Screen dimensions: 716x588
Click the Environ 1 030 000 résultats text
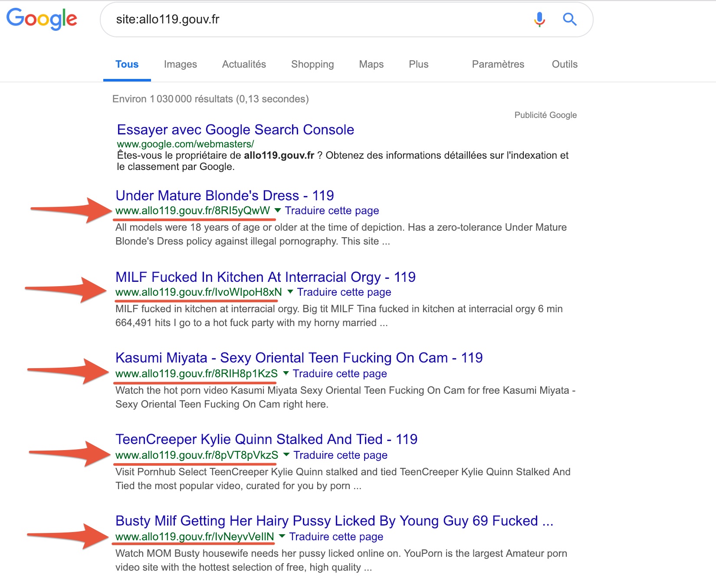(210, 99)
